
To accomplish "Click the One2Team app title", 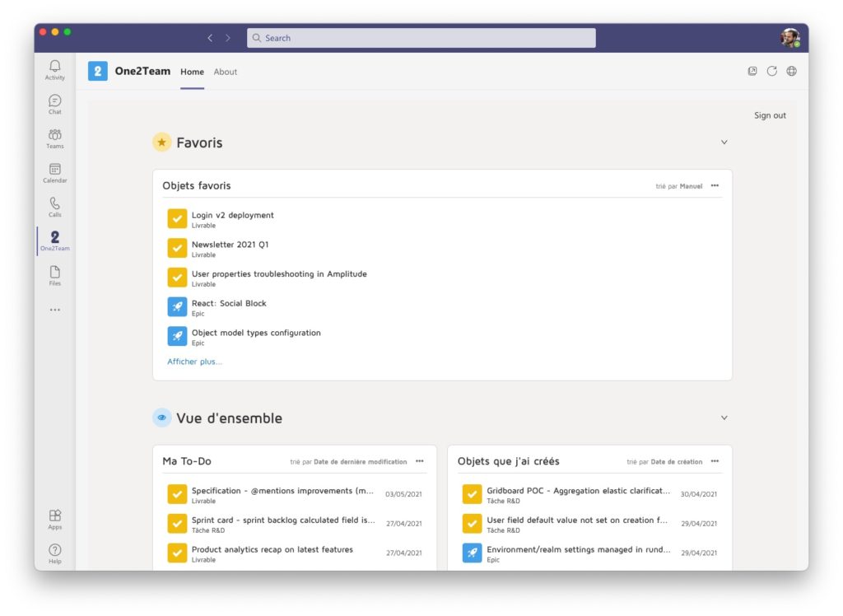I will pyautogui.click(x=142, y=71).
